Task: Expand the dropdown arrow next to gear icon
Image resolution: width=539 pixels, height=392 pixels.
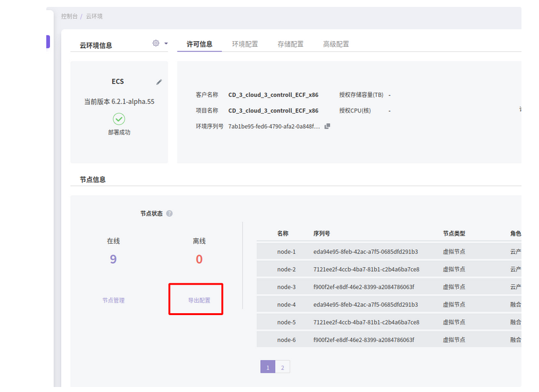Action: click(x=166, y=44)
